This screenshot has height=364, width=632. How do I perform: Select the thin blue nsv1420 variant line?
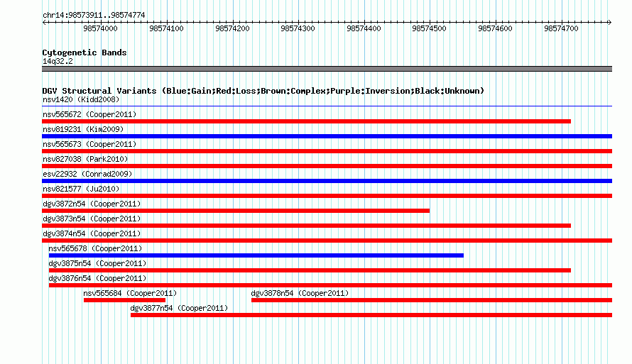click(x=327, y=106)
